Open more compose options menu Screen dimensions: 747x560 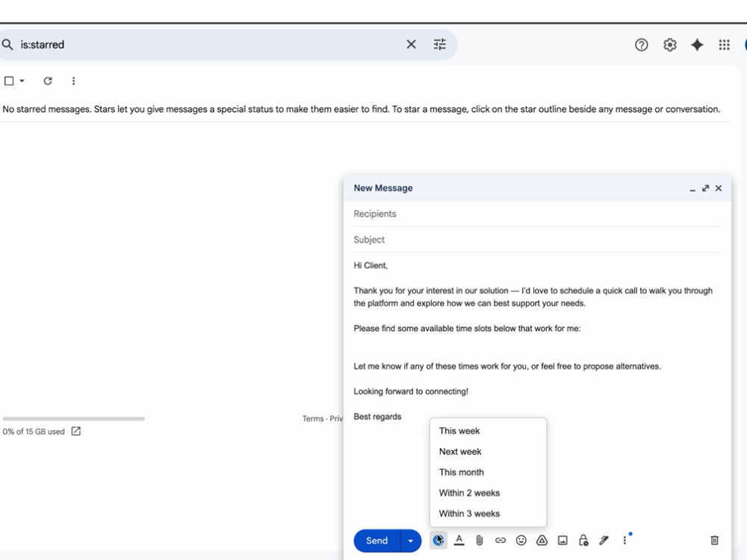[624, 540]
